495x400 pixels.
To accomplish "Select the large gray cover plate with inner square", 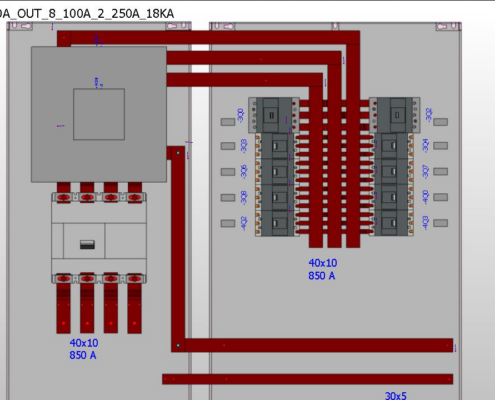I will click(x=99, y=114).
